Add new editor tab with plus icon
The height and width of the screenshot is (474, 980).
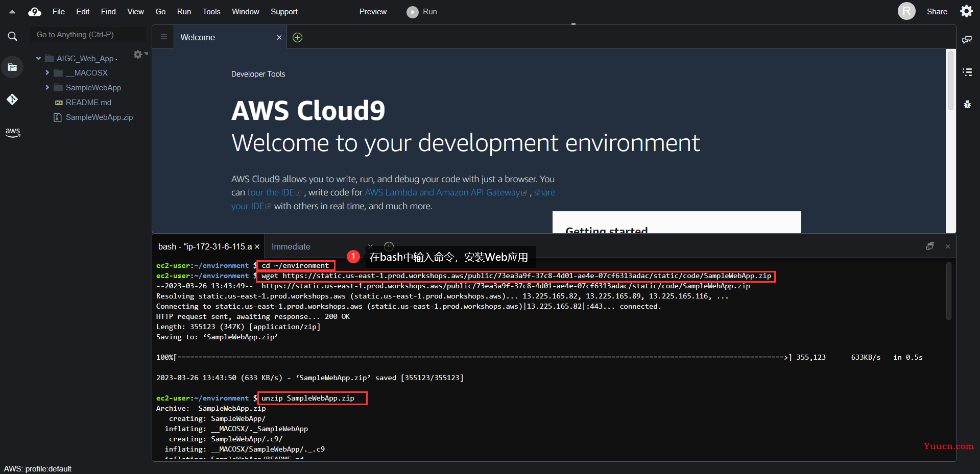(x=298, y=37)
